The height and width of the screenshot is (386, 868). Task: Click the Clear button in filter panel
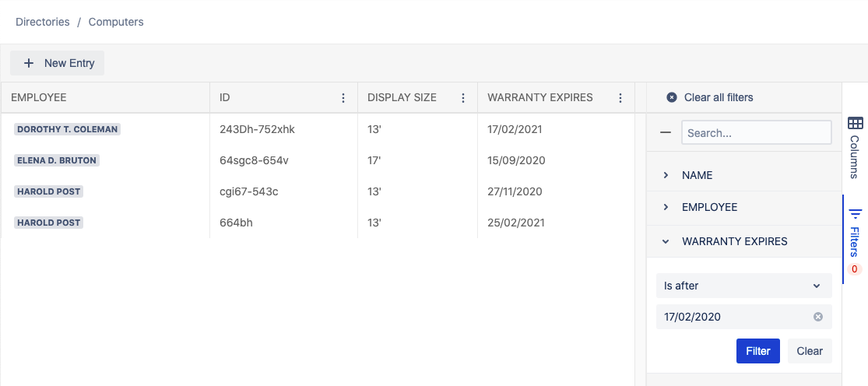point(810,351)
